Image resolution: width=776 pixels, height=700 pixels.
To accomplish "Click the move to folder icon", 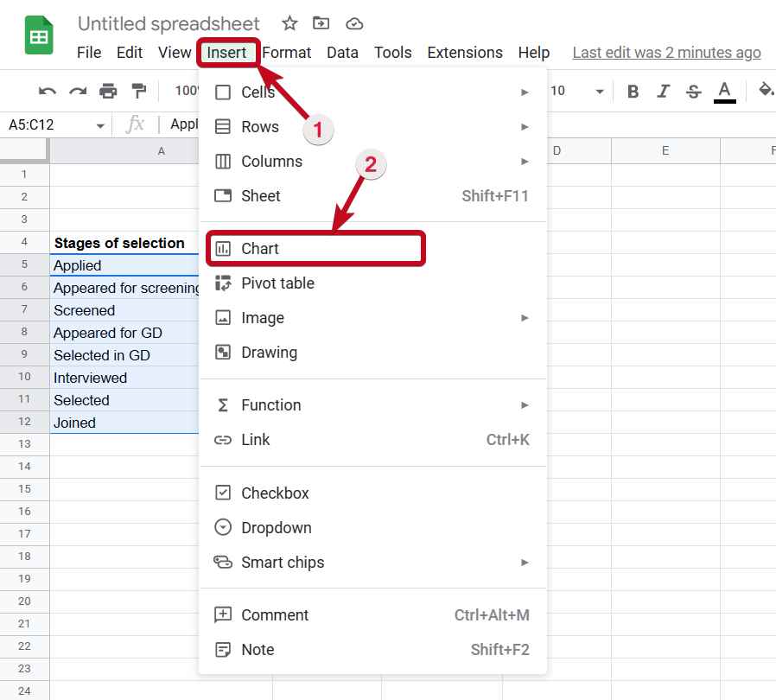I will click(x=321, y=22).
